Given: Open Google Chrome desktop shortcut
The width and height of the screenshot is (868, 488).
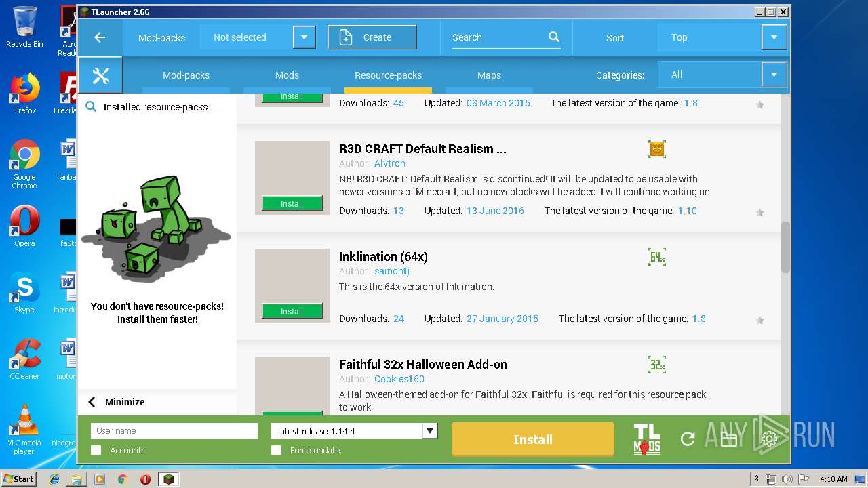Looking at the screenshot, I should 24,165.
